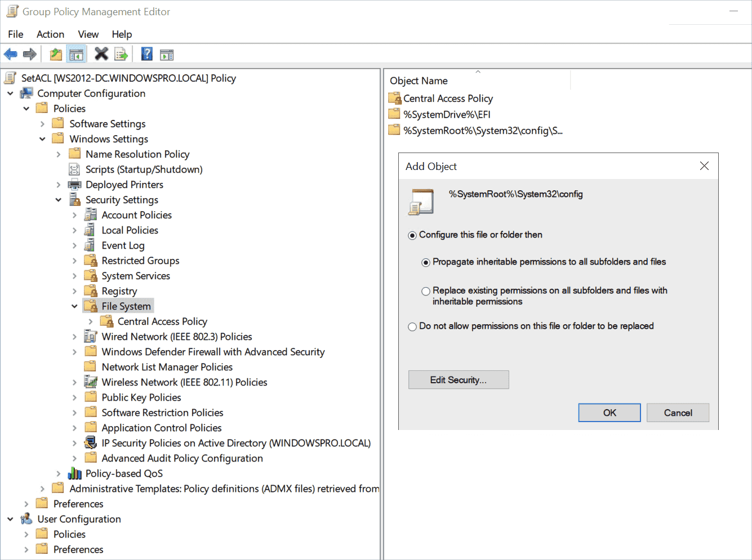Select Central Access Policy in the Object Name list

tap(447, 98)
